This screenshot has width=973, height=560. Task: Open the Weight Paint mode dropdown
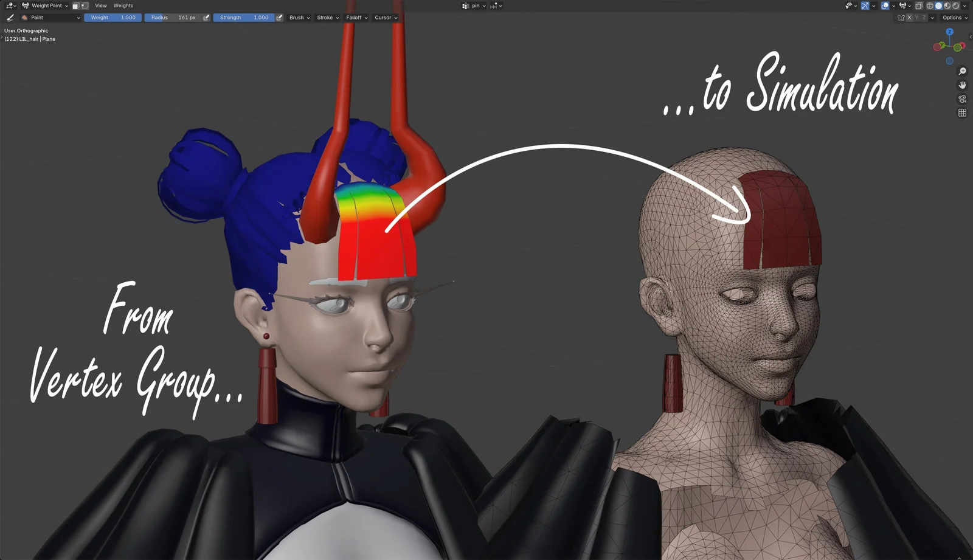(47, 5)
